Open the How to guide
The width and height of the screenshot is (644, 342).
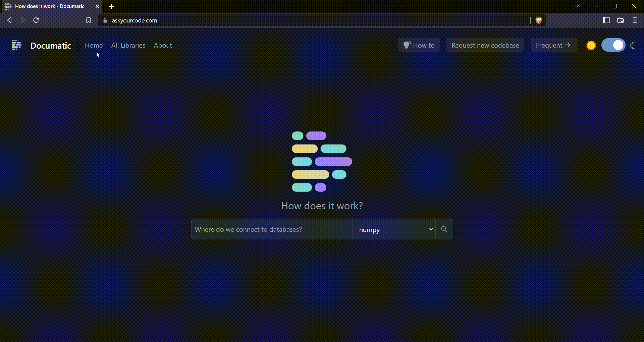tap(419, 45)
